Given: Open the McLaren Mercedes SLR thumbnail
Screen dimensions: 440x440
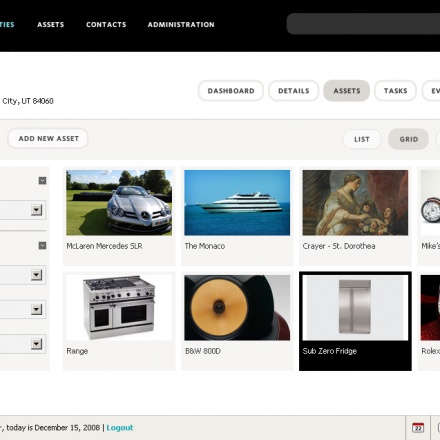Looking at the screenshot, I should coord(119,203).
